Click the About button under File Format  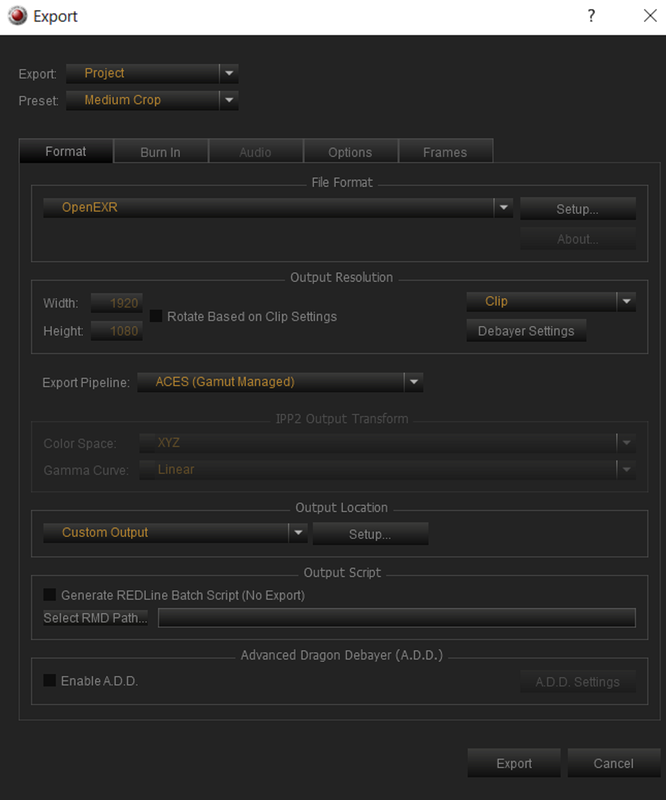(x=578, y=239)
